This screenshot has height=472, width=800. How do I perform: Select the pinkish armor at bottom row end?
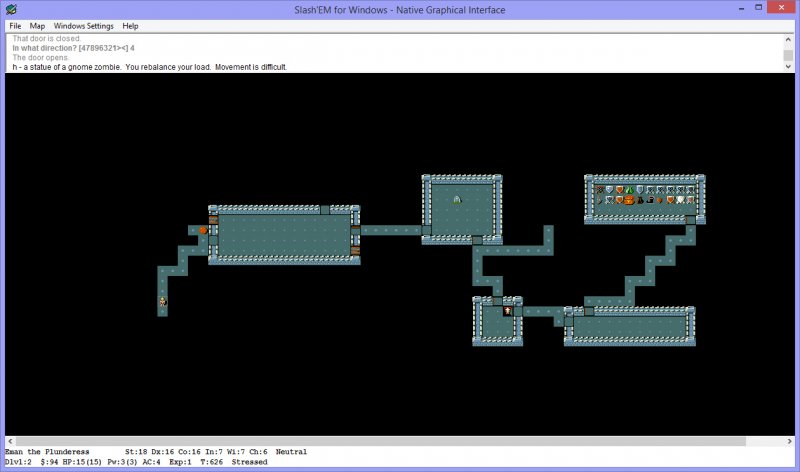[690, 200]
